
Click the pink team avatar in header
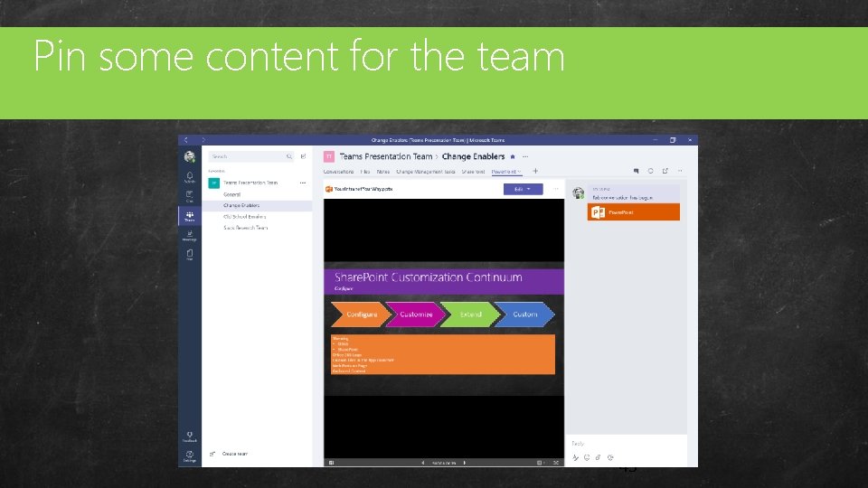point(329,156)
